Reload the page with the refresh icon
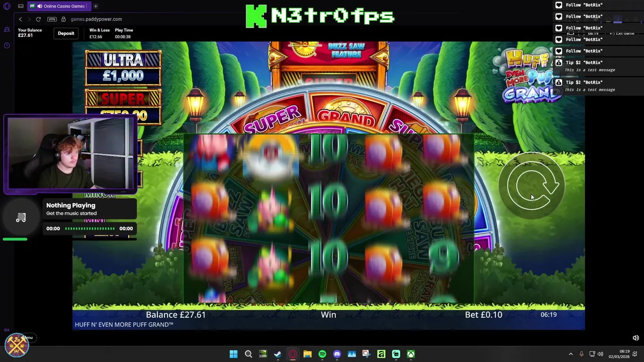Viewport: 644px width, 362px height. pyautogui.click(x=38, y=19)
